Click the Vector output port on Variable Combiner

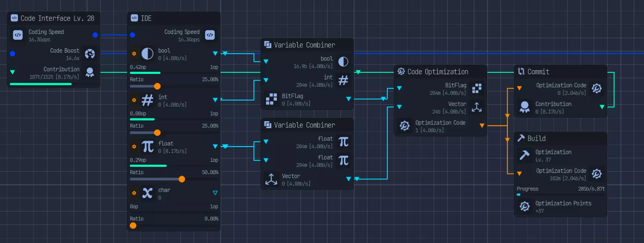click(349, 179)
